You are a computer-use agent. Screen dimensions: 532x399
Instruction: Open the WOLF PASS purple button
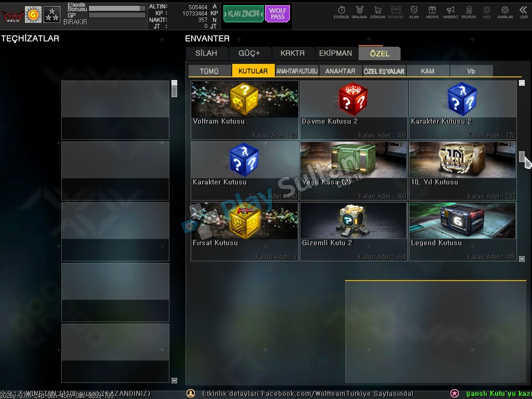(x=277, y=14)
